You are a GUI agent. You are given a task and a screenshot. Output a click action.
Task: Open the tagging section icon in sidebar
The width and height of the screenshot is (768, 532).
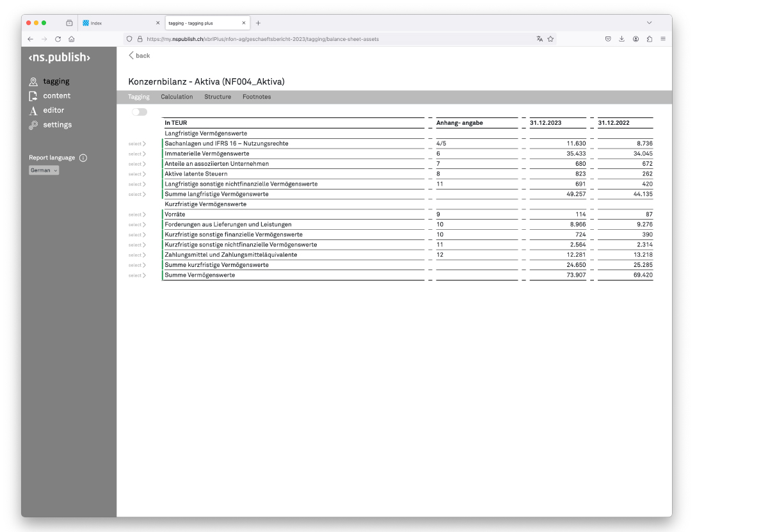[x=33, y=82]
